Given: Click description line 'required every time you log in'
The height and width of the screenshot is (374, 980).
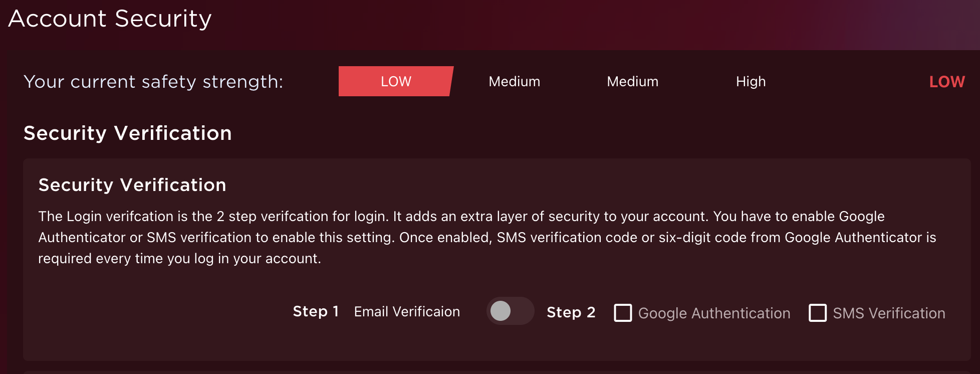Looking at the screenshot, I should [x=179, y=258].
